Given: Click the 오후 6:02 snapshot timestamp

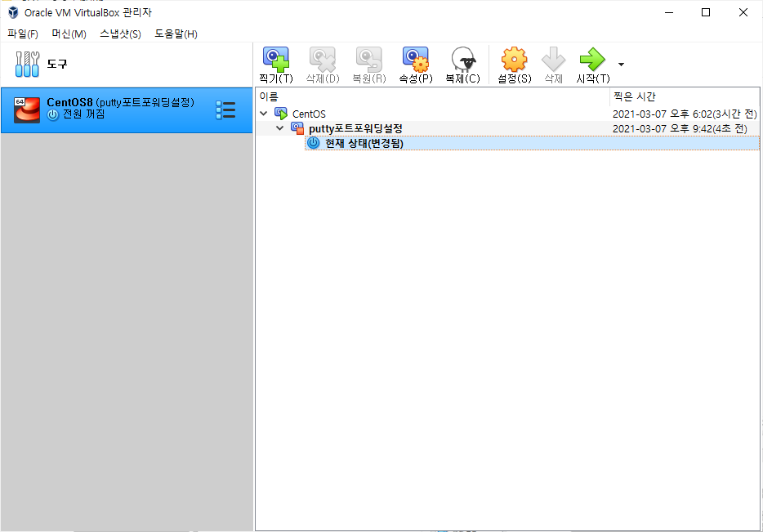Looking at the screenshot, I should coord(685,114).
